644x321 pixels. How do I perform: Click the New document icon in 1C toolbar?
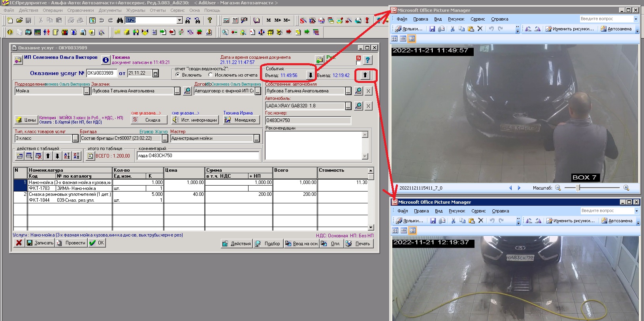pos(10,20)
